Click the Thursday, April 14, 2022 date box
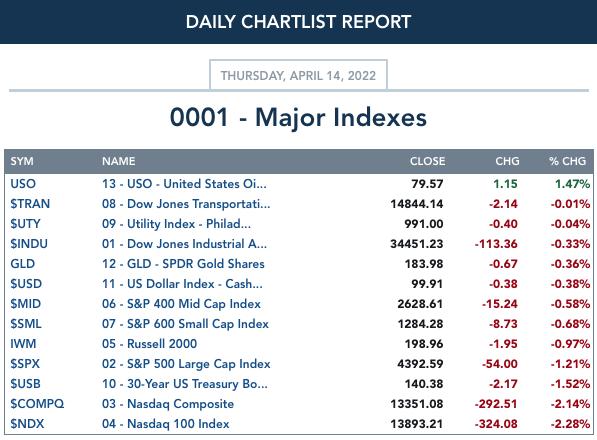 coord(298,75)
